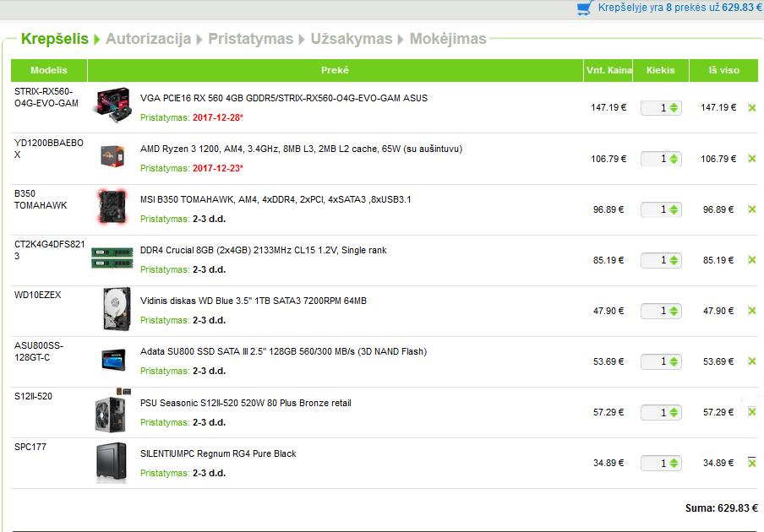This screenshot has height=532, width=764.
Task: Open the Crucial RAM sticks thumbnail
Action: tap(112, 258)
